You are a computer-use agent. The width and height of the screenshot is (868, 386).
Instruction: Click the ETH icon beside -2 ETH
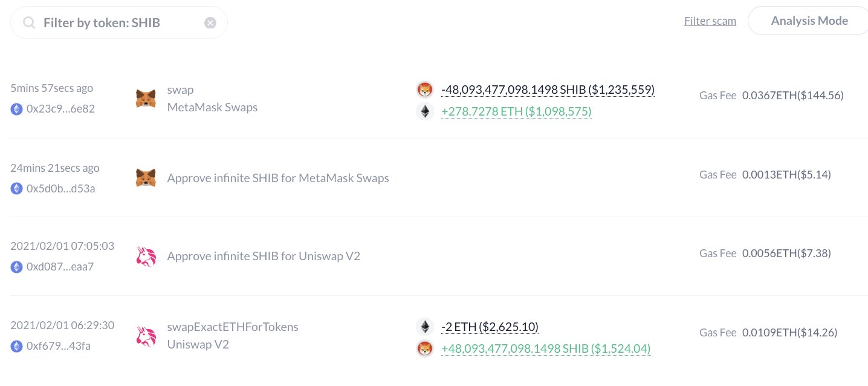tap(425, 327)
